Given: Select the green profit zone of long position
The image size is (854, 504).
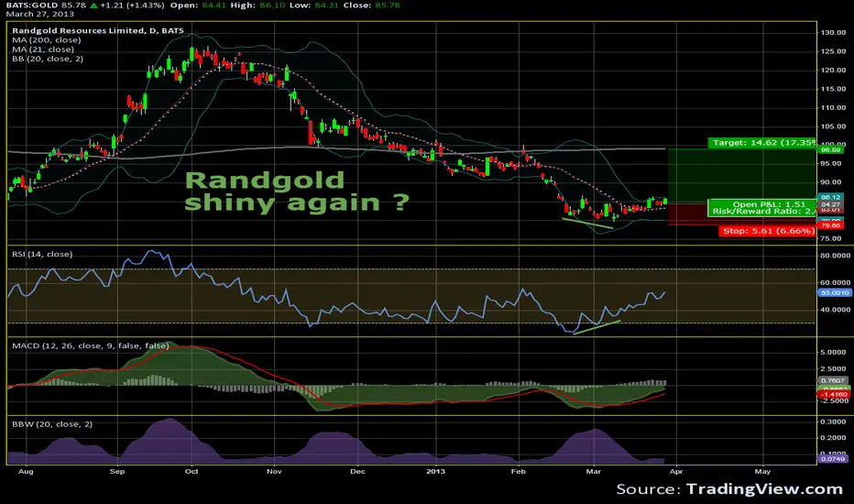Looking at the screenshot, I should click(x=742, y=175).
